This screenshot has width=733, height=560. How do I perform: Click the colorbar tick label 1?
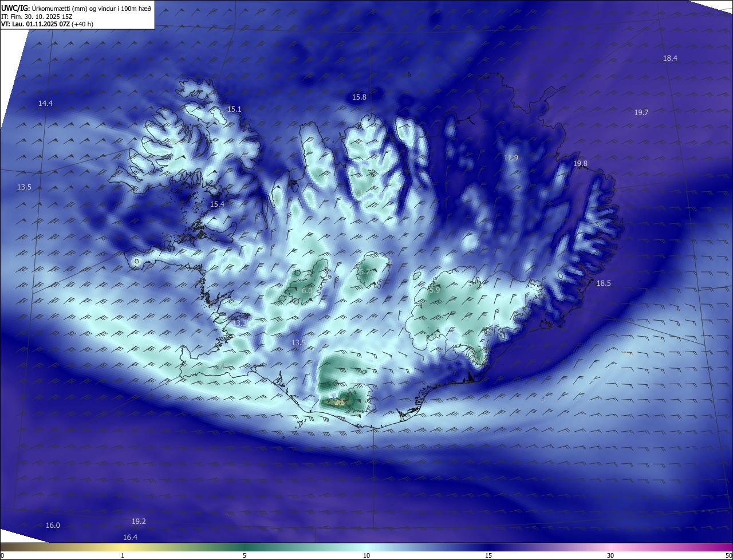pyautogui.click(x=123, y=555)
